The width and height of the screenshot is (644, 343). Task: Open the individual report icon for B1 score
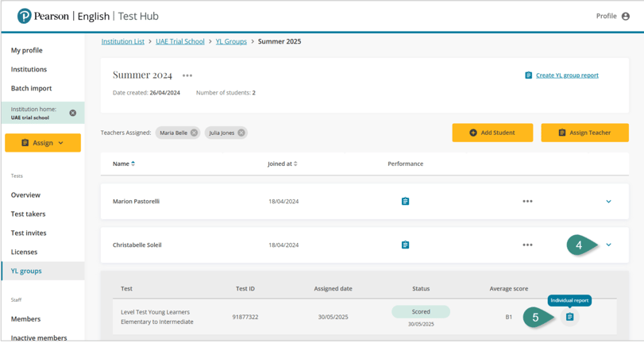569,317
